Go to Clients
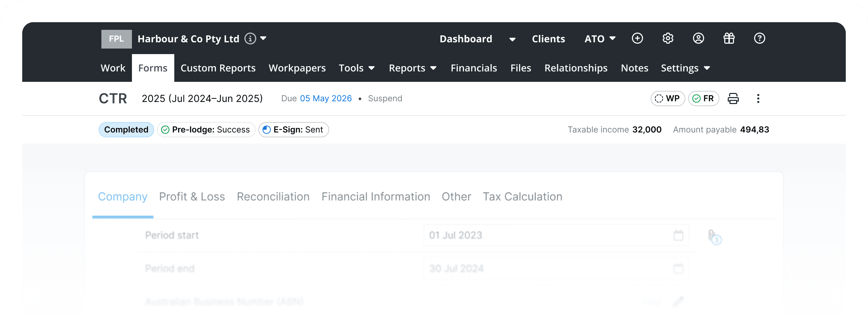This screenshot has height=335, width=868. pos(548,39)
